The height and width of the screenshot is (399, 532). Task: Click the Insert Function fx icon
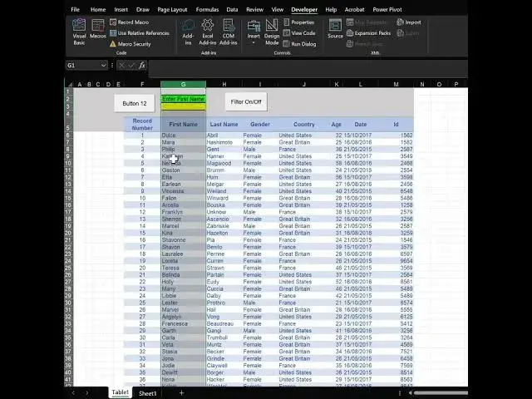pyautogui.click(x=142, y=65)
